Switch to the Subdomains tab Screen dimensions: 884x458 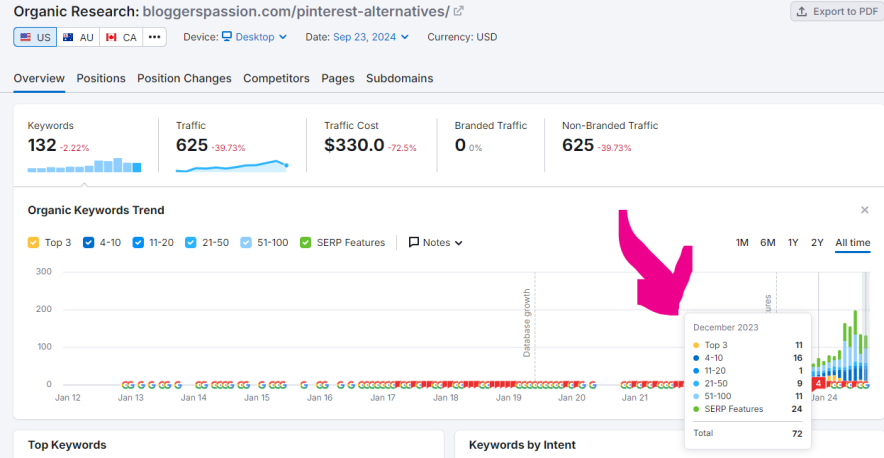tap(400, 78)
